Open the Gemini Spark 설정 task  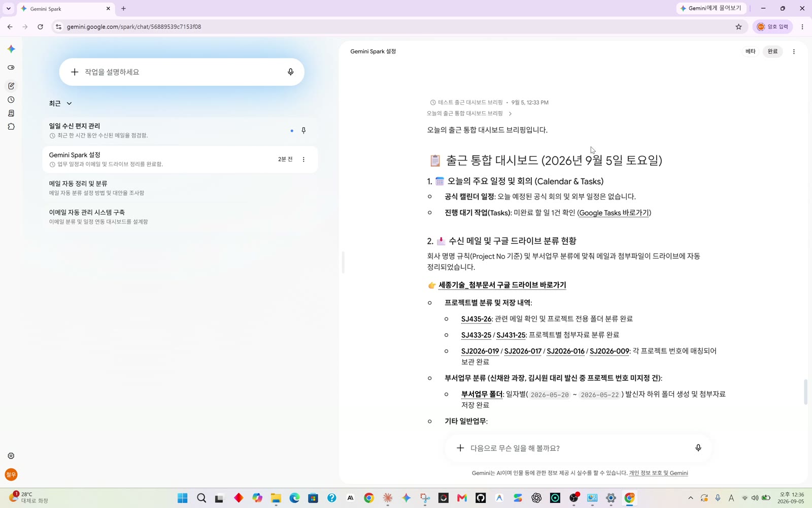click(x=180, y=160)
